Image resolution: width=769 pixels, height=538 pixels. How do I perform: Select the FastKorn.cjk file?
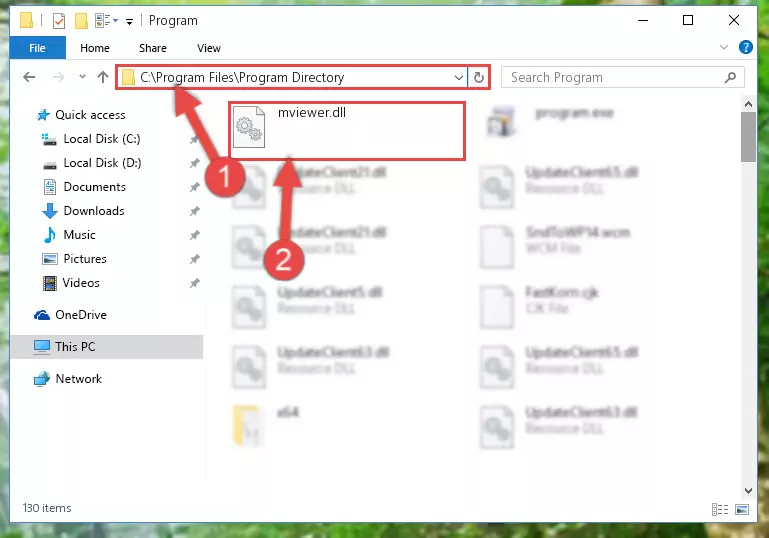(x=539, y=306)
